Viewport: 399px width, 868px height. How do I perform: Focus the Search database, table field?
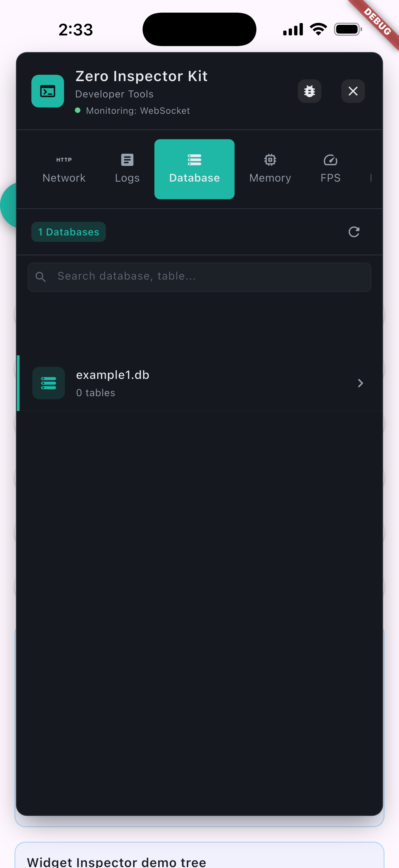pos(199,277)
